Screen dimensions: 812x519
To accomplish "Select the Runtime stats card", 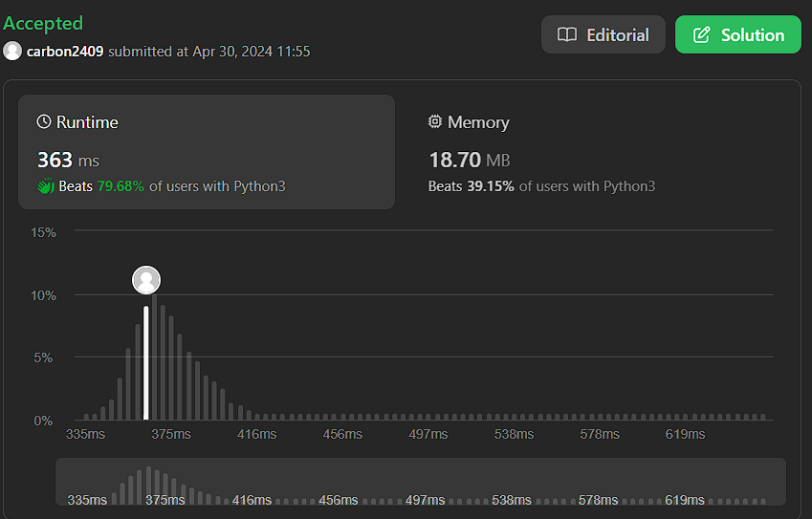I will point(207,151).
